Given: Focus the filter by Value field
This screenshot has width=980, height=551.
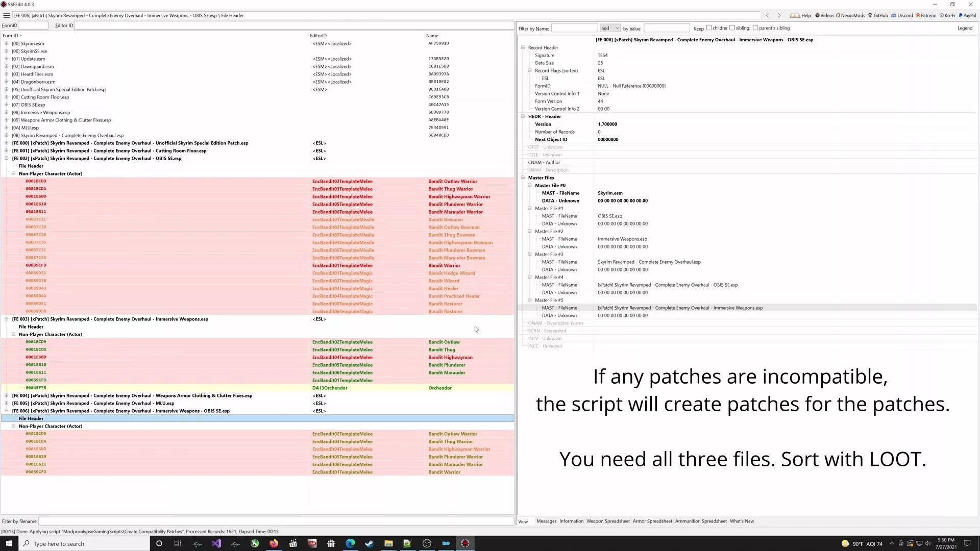Looking at the screenshot, I should pos(667,28).
